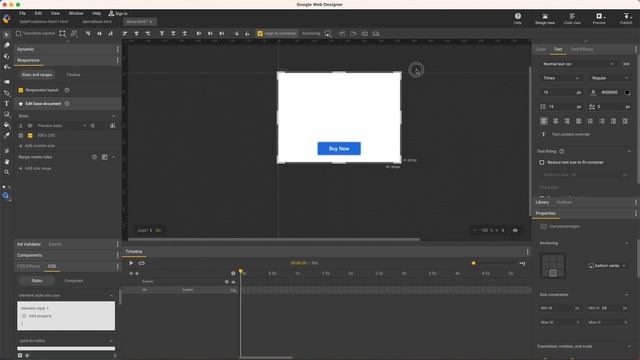The image size is (640, 360).
Task: Open the Edit menu
Action: point(38,13)
